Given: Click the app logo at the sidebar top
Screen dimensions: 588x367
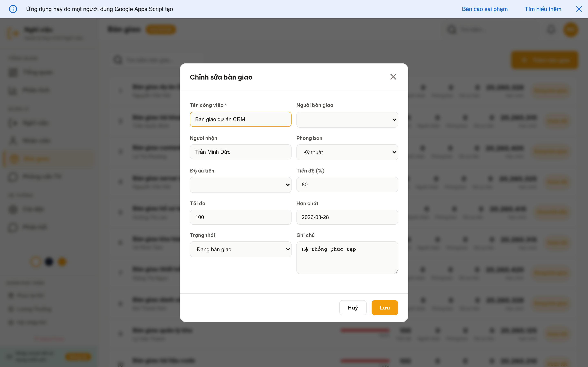Looking at the screenshot, I should pos(13,33).
